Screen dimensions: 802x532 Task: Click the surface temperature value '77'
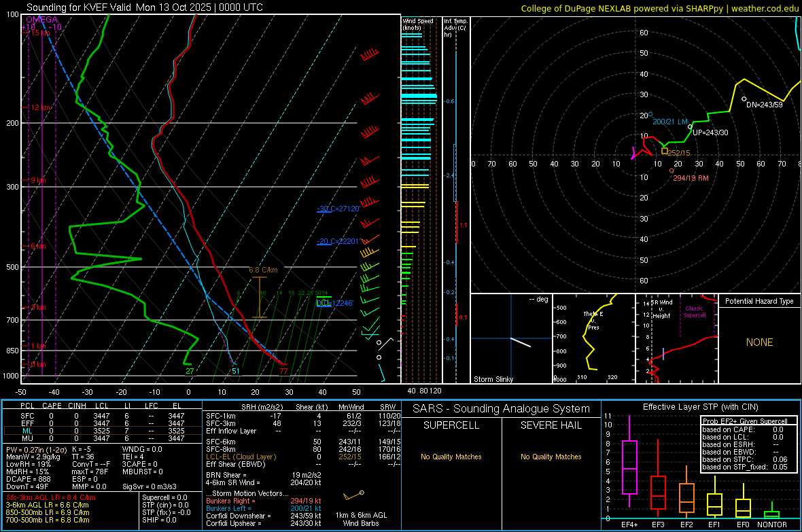click(x=283, y=372)
